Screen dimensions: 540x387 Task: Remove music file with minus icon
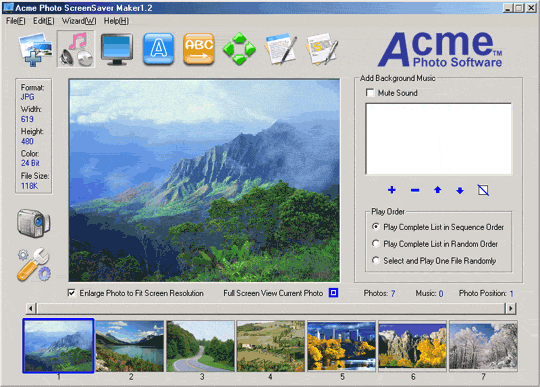tap(415, 190)
